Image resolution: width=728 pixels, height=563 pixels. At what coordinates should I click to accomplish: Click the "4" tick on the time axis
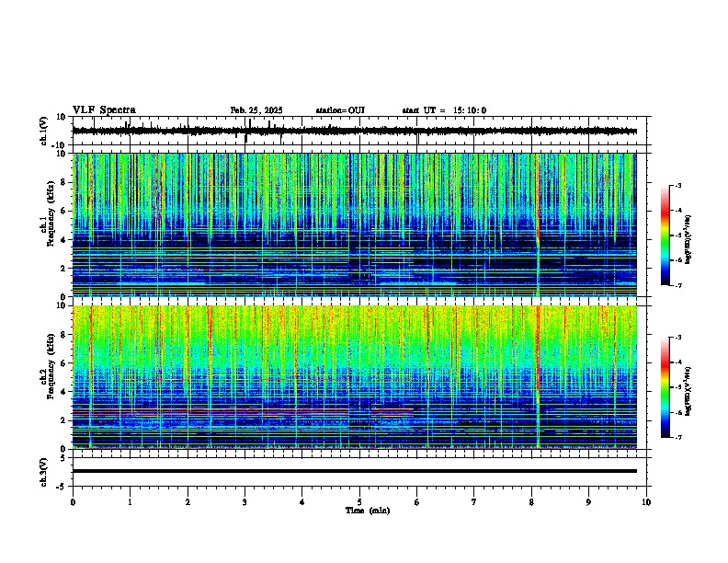pos(302,502)
